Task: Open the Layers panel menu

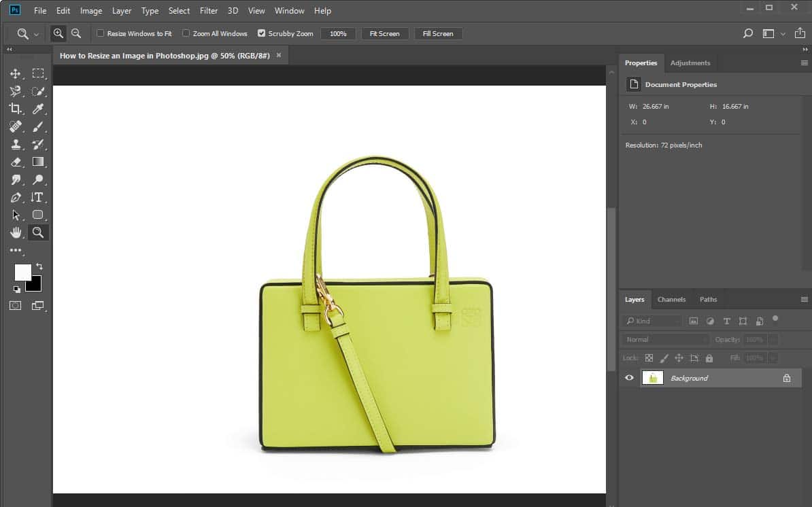Action: (805, 299)
